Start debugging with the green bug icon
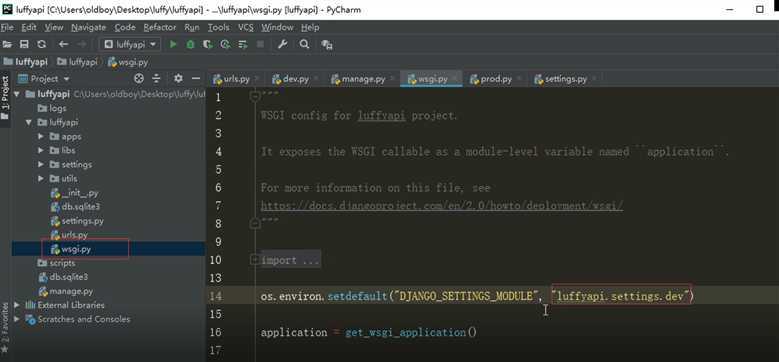This screenshot has height=362, width=779. pyautogui.click(x=190, y=45)
